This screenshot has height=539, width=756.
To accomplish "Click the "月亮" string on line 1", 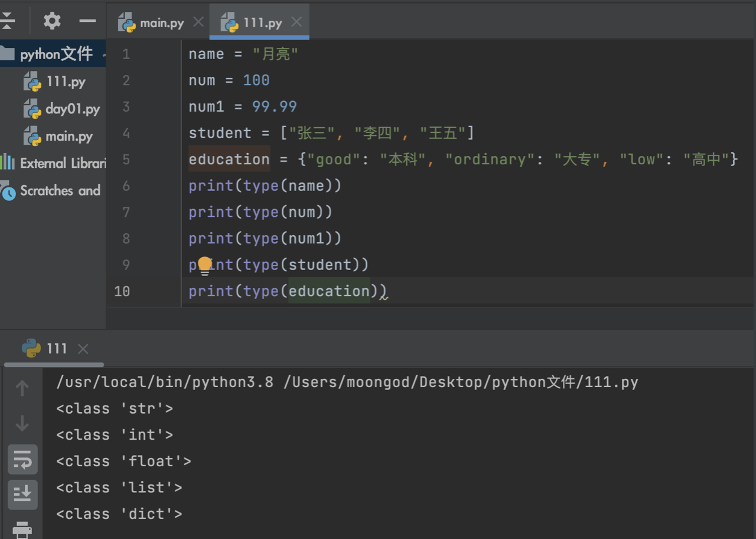I will tap(275, 54).
